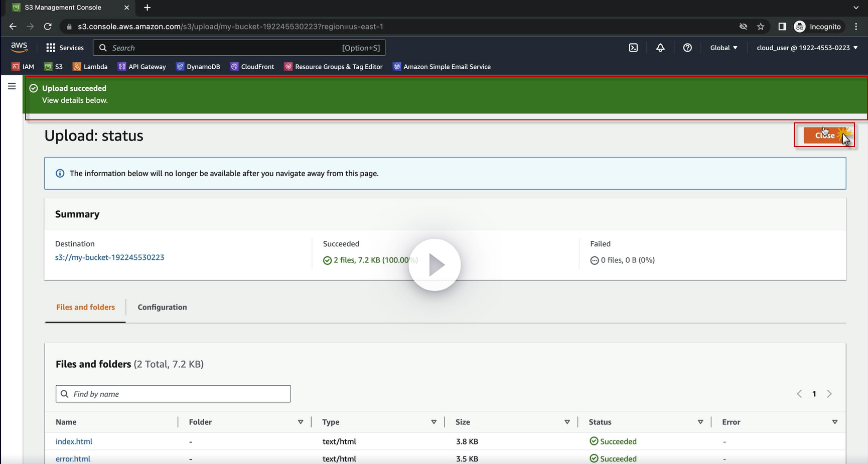
Task: Open the DynamoDB bookmark shortcut
Action: [198, 67]
